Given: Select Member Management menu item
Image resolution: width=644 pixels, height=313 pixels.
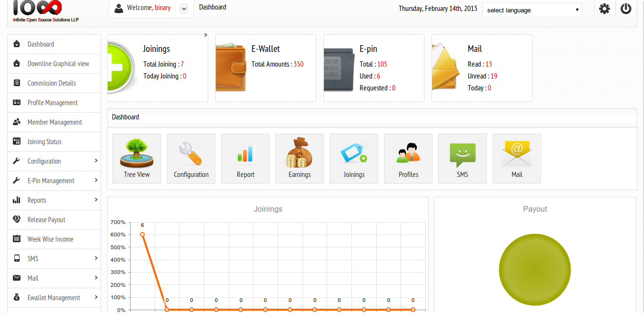Looking at the screenshot, I should point(54,122).
